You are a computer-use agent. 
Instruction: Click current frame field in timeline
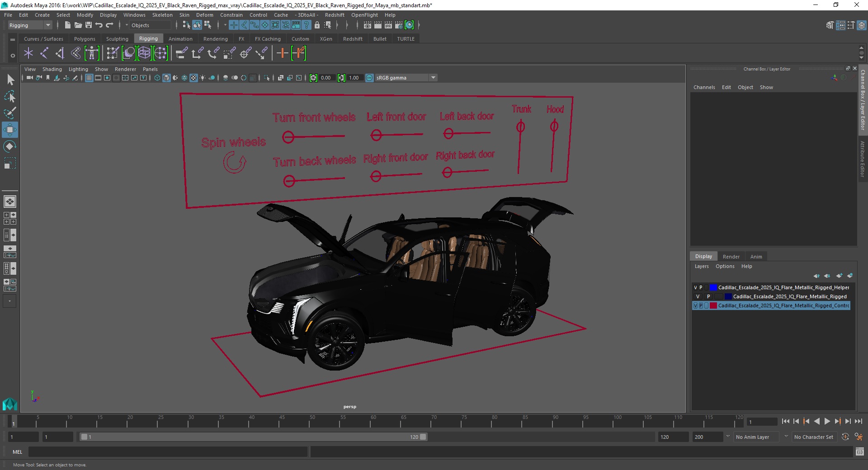tap(762, 422)
